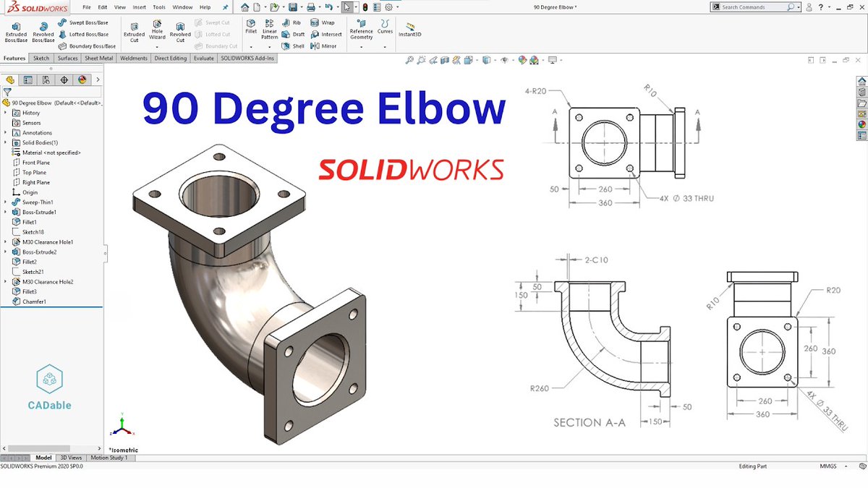
Task: Open the Edit Appearance color sphere icon
Action: coord(523,61)
